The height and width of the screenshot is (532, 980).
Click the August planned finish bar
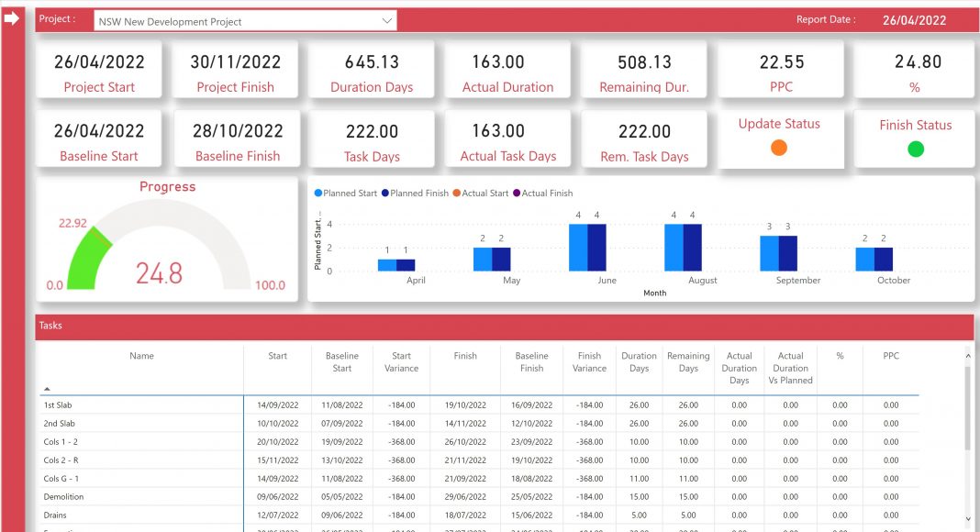[x=692, y=248]
